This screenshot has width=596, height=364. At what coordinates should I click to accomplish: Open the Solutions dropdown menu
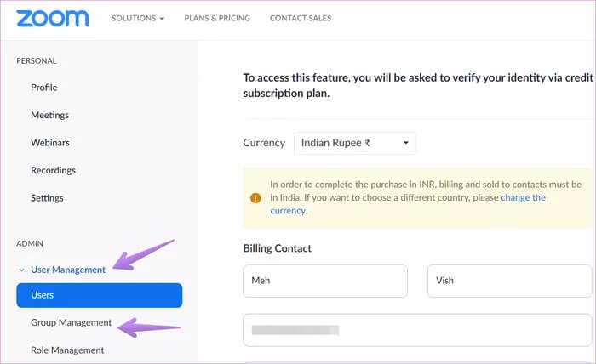pos(138,18)
